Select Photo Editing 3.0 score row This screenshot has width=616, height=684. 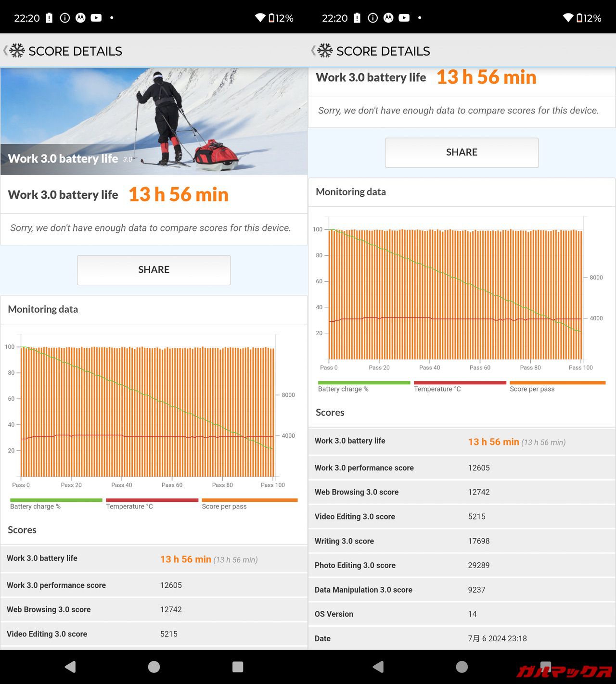pos(462,565)
